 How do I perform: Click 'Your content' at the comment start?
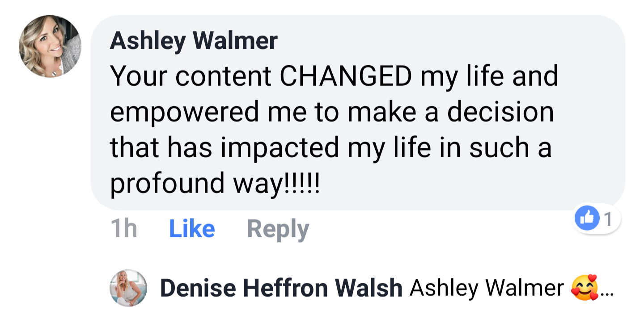point(191,76)
